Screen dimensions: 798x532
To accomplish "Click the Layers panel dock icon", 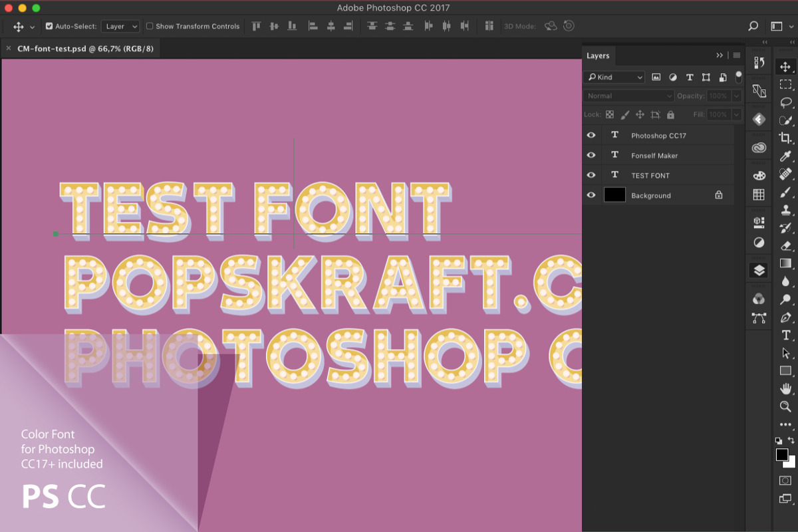I will click(759, 271).
